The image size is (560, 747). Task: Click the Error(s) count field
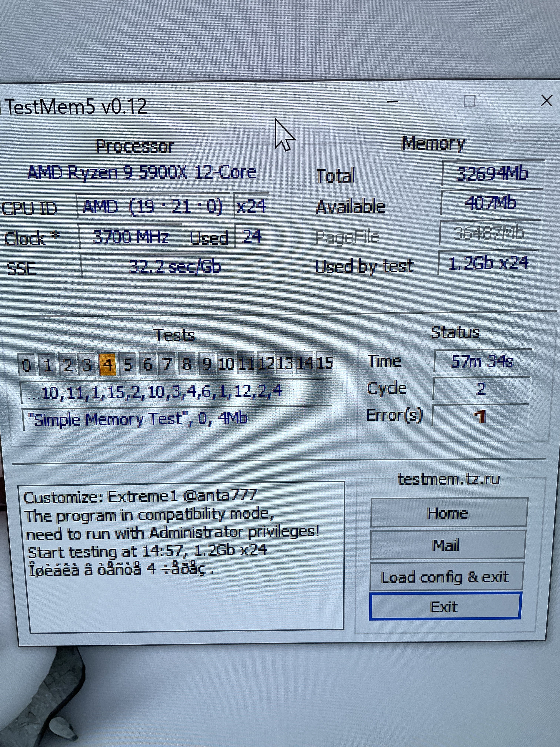click(x=480, y=416)
